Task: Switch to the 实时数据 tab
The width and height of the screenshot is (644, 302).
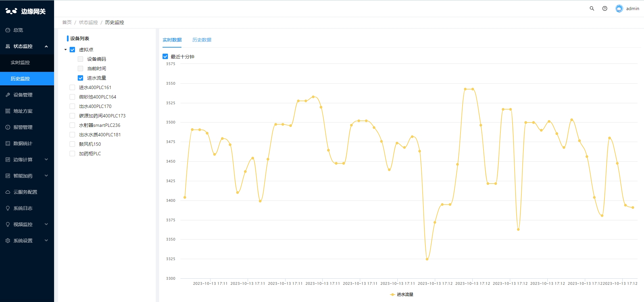Action: 172,40
